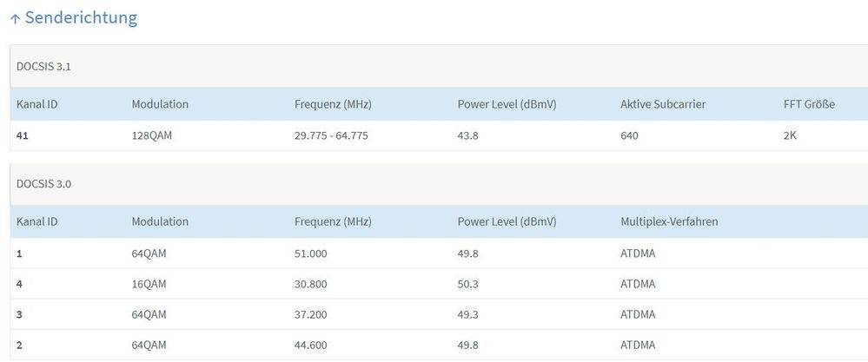
Task: Click ATDMA in the channel 2 row
Action: pos(638,346)
